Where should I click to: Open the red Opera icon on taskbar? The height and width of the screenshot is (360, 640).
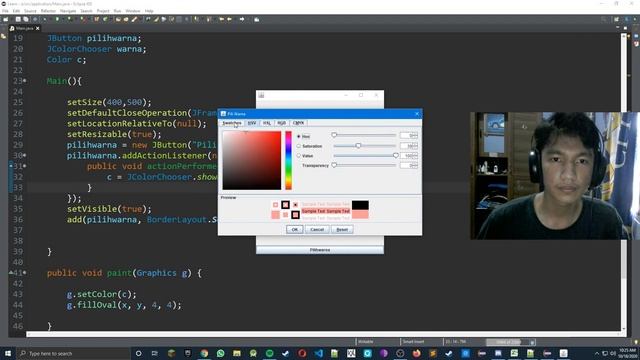coord(302,353)
